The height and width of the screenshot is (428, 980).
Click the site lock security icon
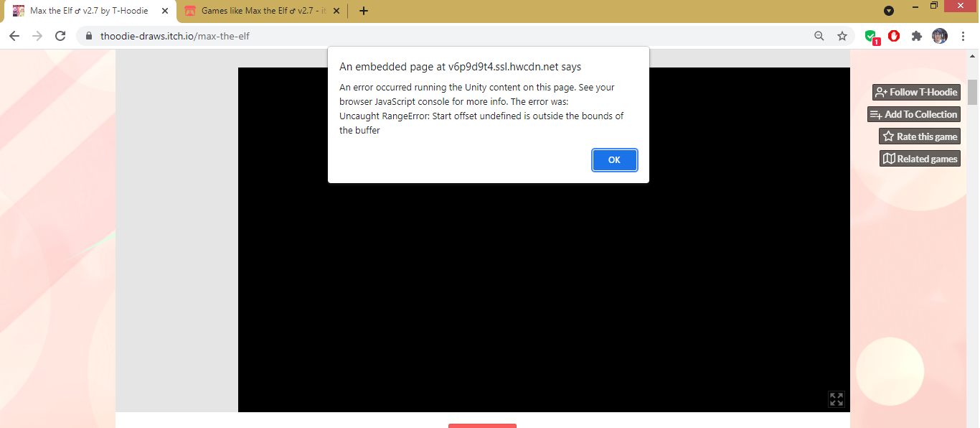coord(90,36)
